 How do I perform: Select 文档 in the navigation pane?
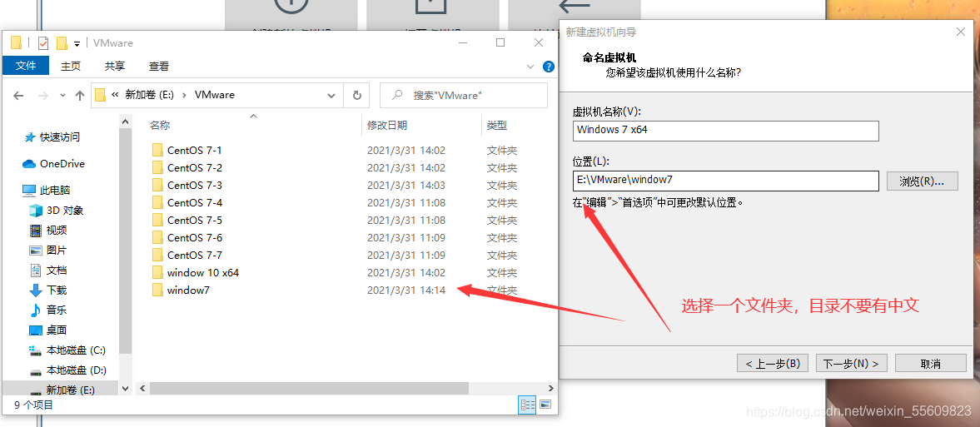click(x=57, y=270)
